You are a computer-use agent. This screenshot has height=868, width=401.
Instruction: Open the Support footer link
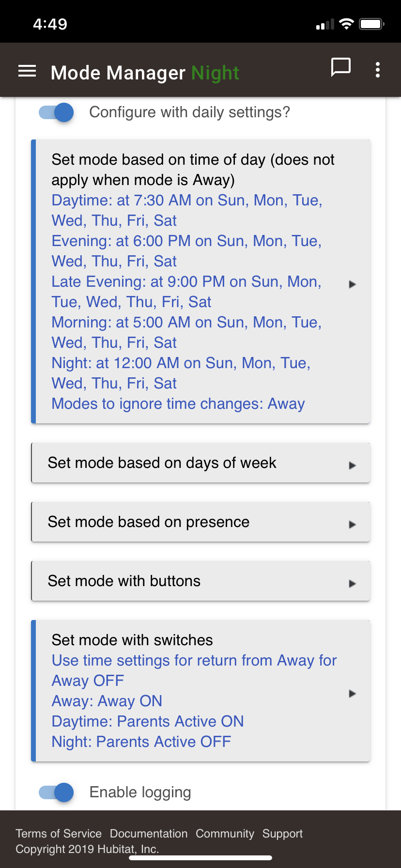coord(282,834)
